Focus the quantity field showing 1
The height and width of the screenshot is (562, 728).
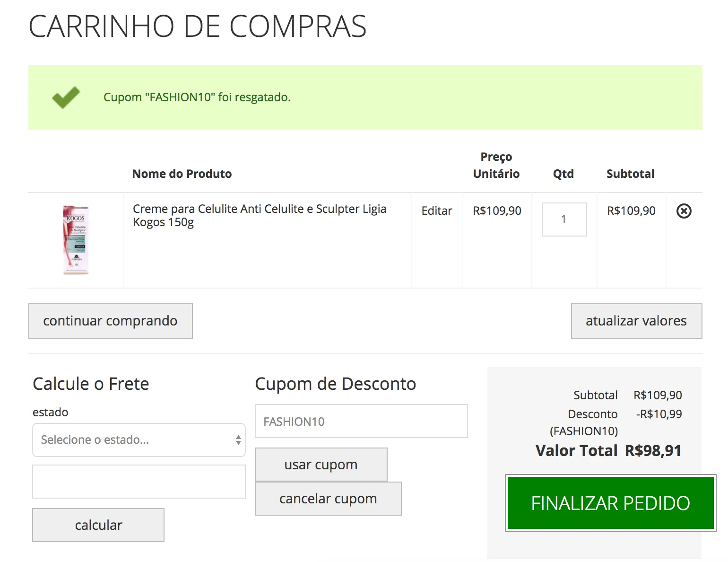(x=564, y=220)
